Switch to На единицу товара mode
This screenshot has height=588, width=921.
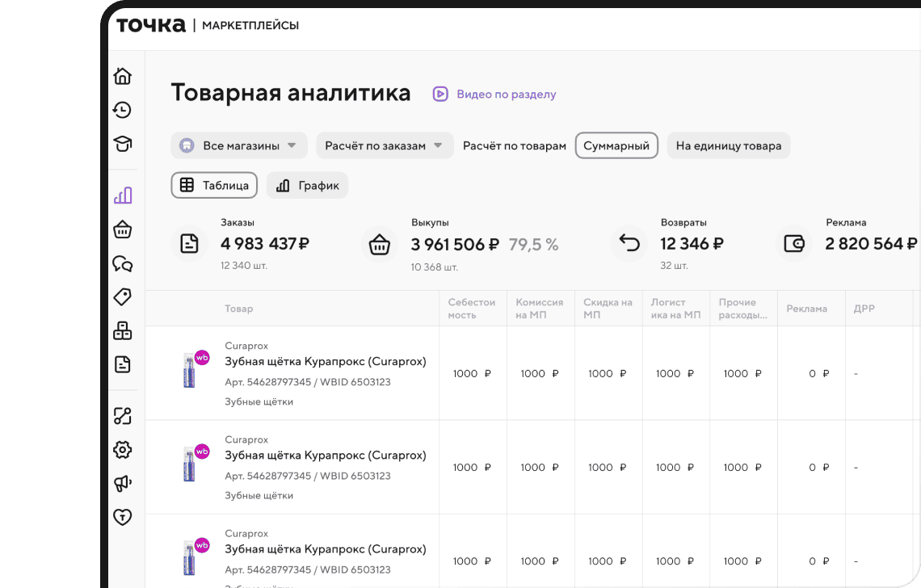728,146
